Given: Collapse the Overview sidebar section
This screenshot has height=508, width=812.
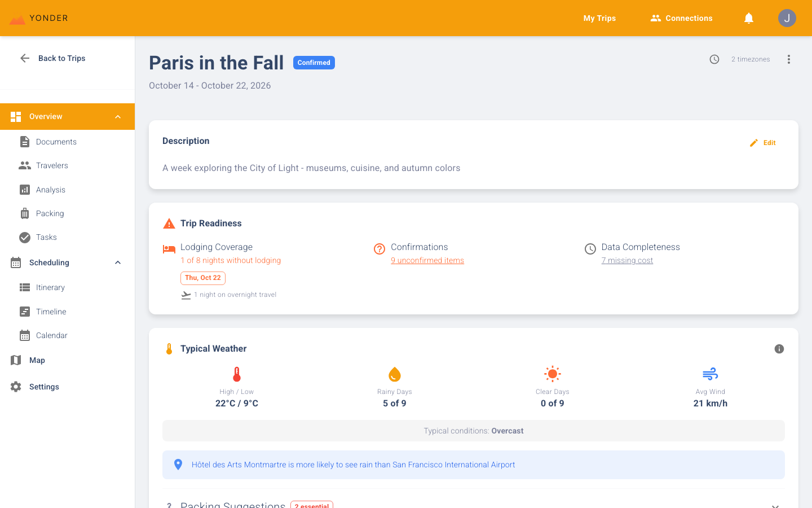Looking at the screenshot, I should [117, 116].
